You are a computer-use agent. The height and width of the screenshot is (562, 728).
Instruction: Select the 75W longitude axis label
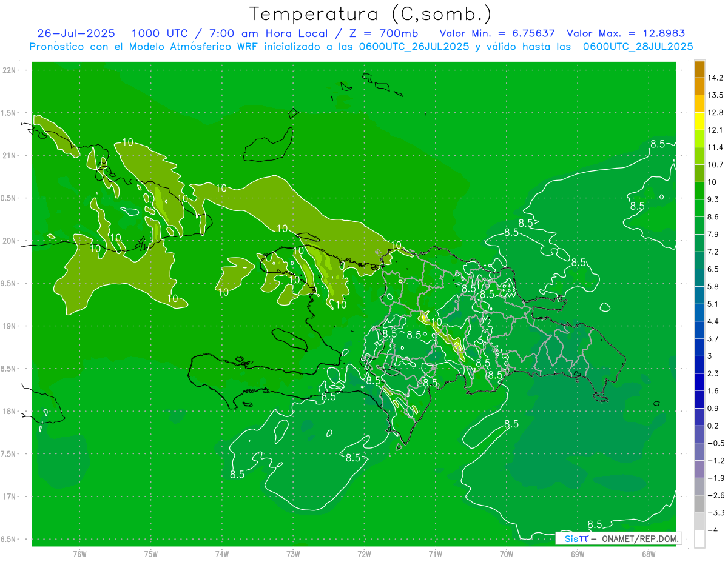[150, 554]
